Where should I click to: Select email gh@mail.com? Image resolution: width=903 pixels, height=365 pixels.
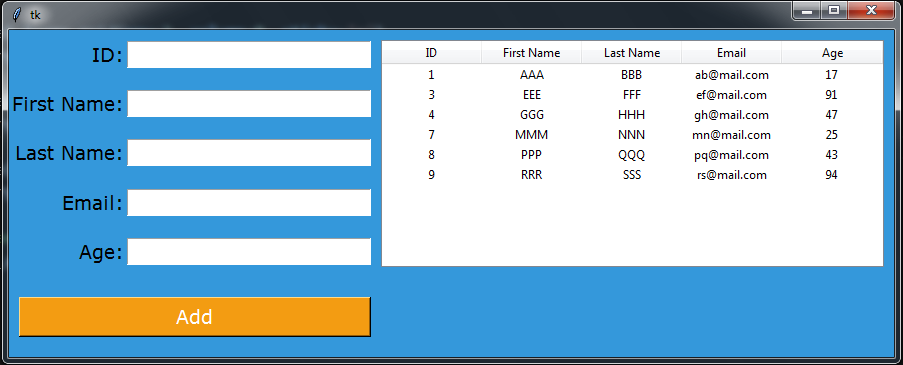pos(731,115)
